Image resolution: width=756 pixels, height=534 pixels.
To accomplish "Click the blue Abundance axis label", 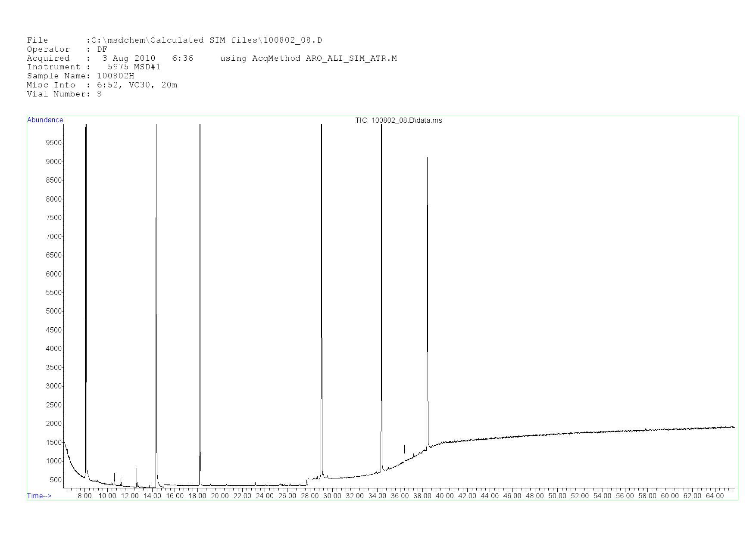I will 45,120.
